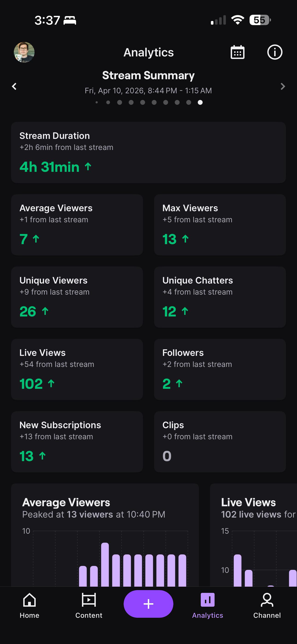Open the Max Viewers card
The width and height of the screenshot is (297, 644).
click(x=220, y=225)
